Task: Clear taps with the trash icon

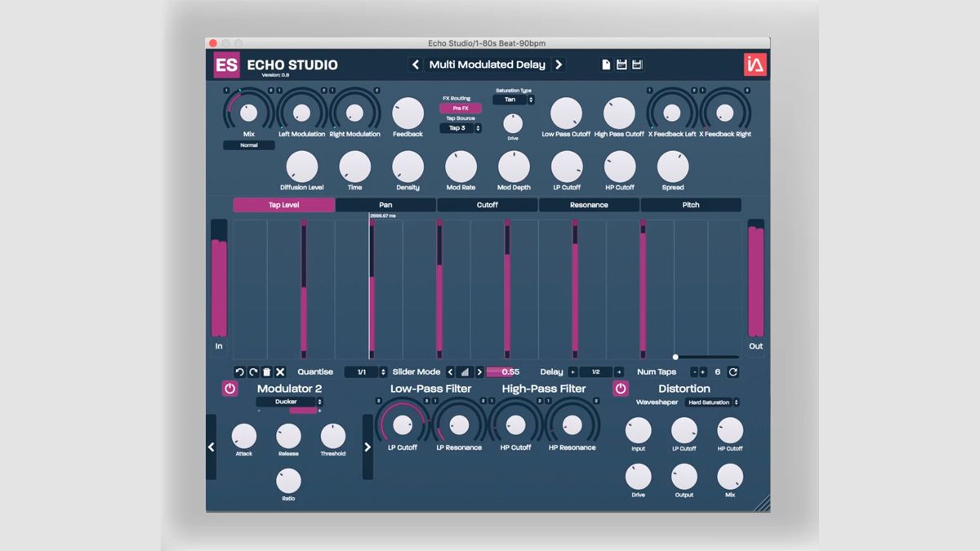Action: click(x=267, y=371)
